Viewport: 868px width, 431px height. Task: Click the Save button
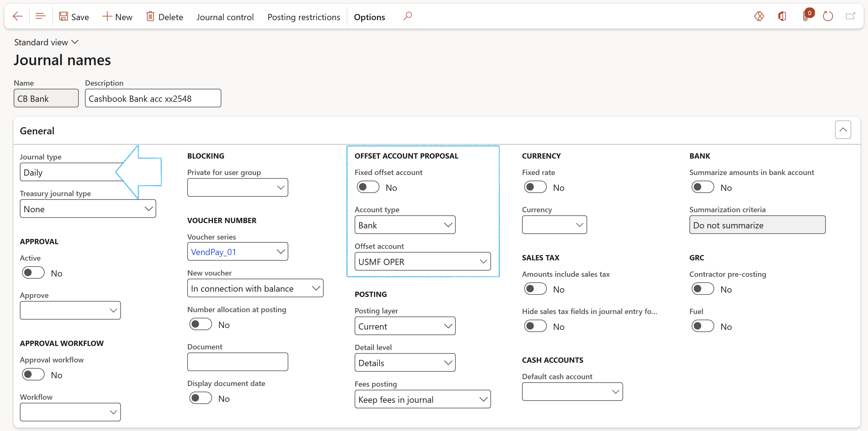coord(74,17)
